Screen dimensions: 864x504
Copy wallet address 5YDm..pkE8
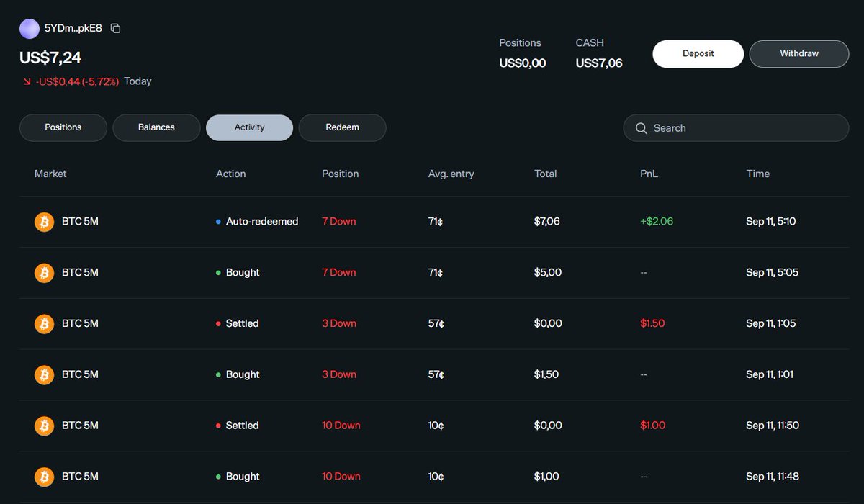pyautogui.click(x=116, y=29)
